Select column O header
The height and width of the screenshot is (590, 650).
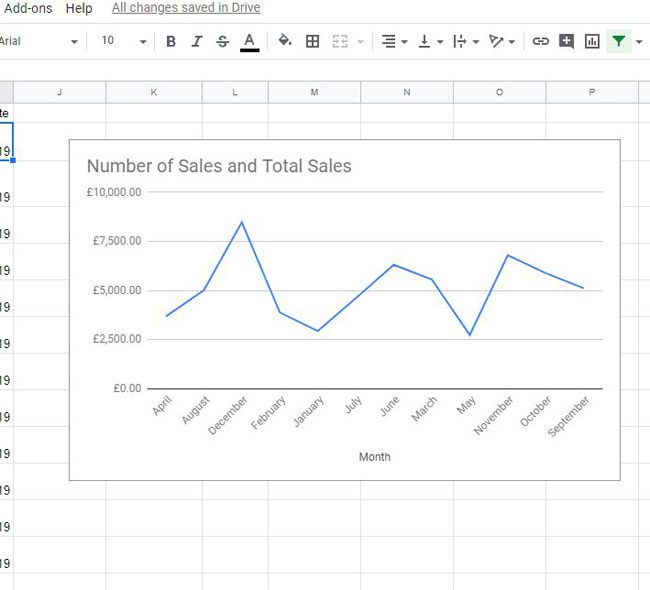500,92
